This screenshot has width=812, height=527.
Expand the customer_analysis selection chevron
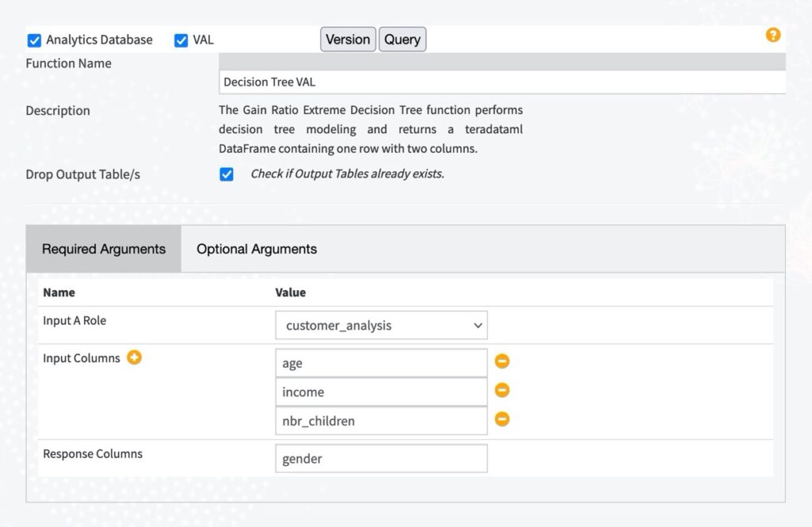pyautogui.click(x=477, y=325)
